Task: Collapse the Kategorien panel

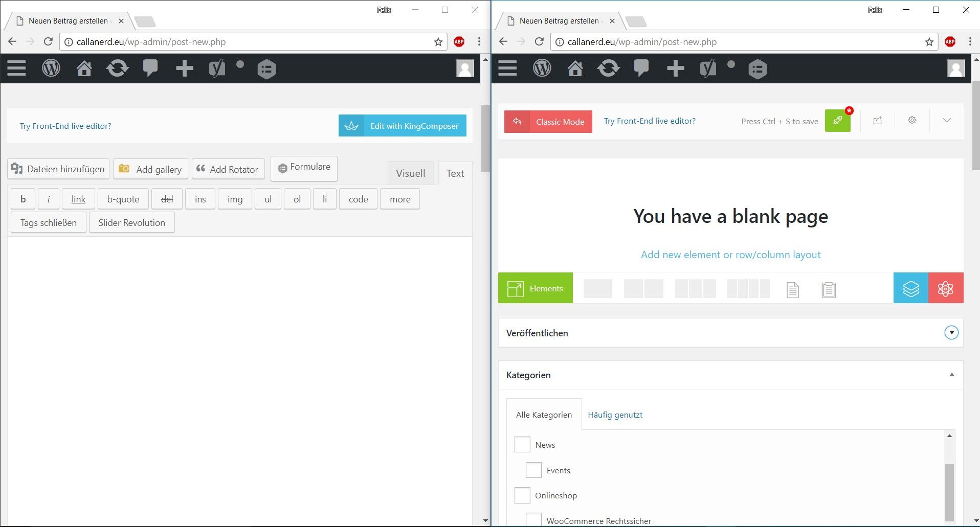Action: [952, 375]
